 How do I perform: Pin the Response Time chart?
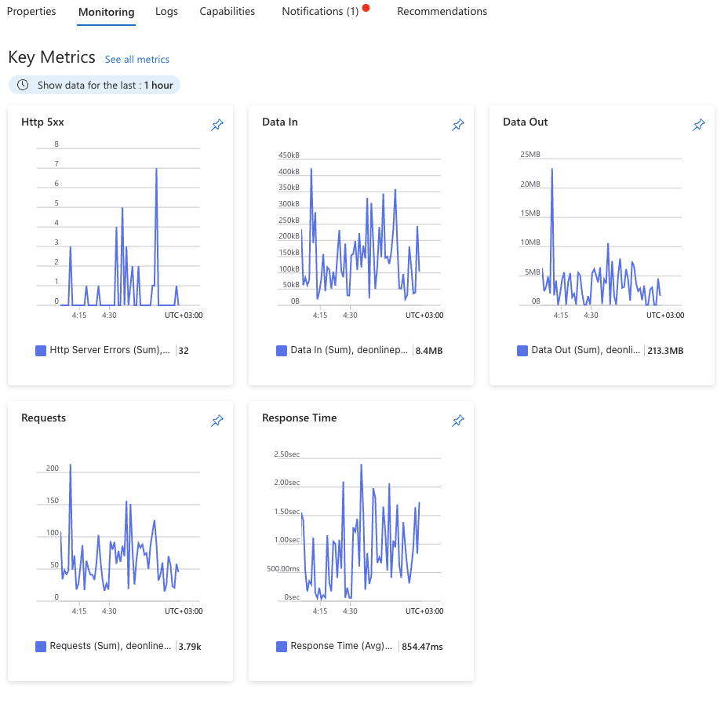click(458, 421)
